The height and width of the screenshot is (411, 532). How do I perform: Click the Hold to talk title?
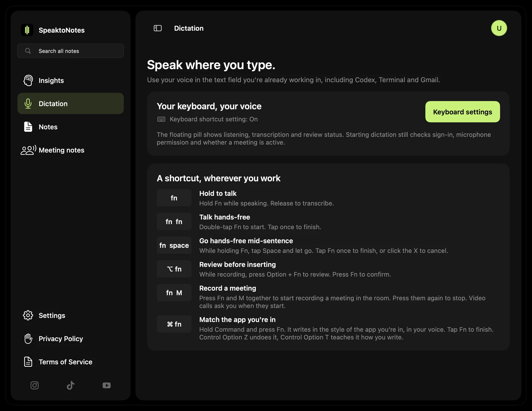218,194
